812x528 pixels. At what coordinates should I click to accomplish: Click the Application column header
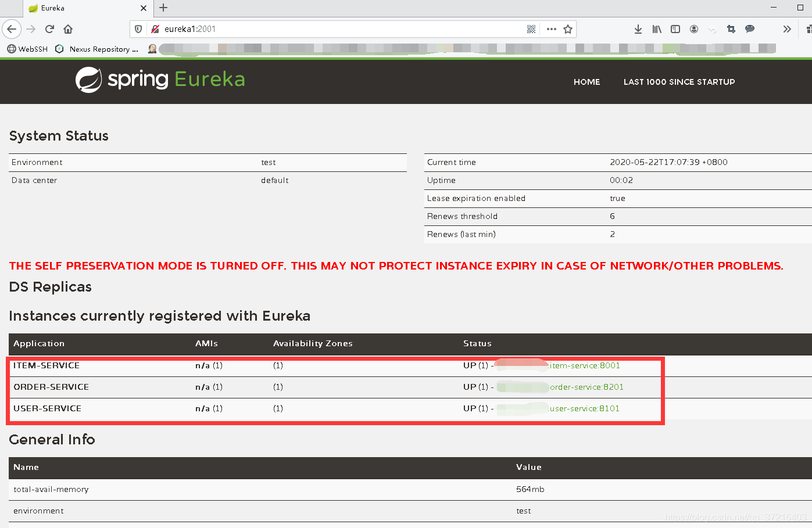(39, 344)
